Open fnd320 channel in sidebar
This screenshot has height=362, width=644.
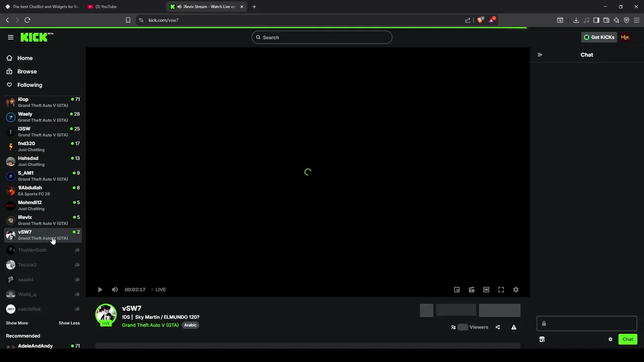(x=43, y=146)
